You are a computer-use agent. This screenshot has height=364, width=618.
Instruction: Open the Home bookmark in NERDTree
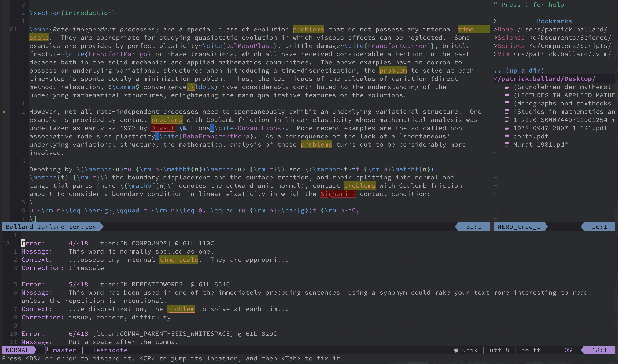tap(551, 29)
